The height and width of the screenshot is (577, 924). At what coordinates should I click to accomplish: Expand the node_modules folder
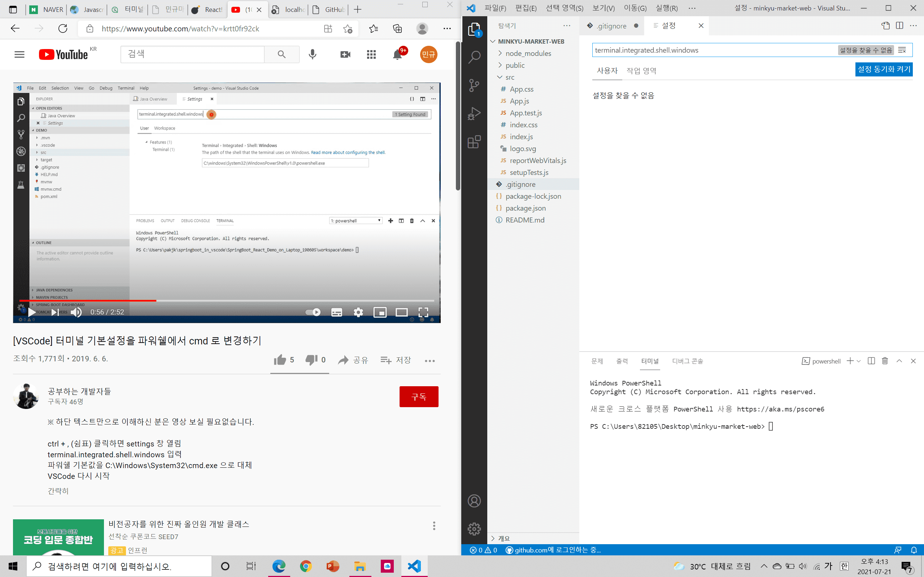(x=528, y=53)
